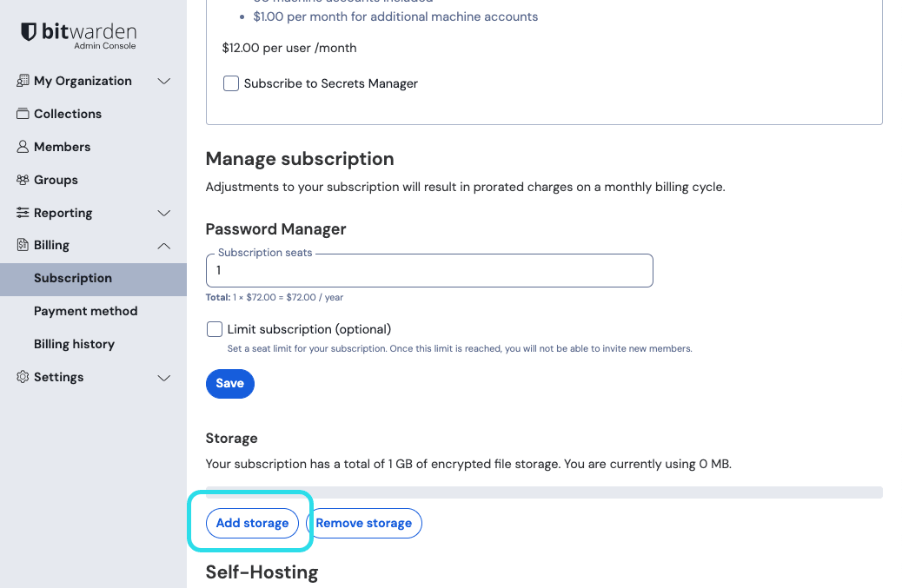This screenshot has height=588, width=902.
Task: Click Remove storage
Action: click(x=364, y=523)
